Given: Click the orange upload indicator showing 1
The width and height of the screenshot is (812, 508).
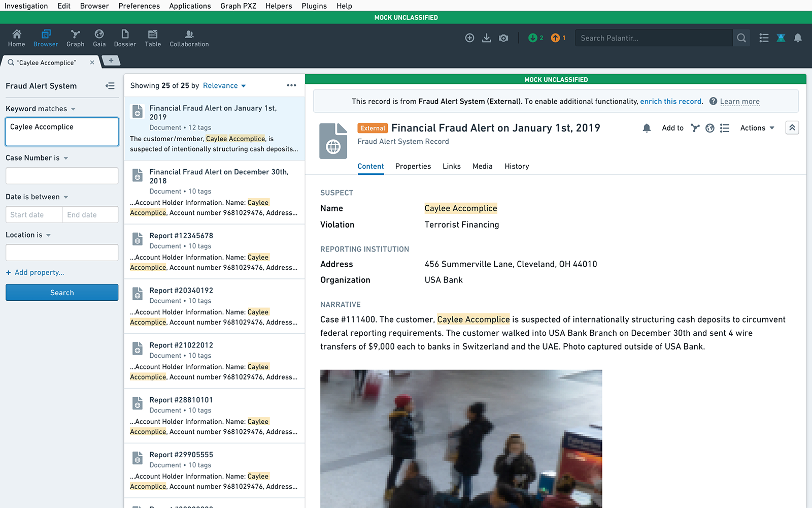Looking at the screenshot, I should click(558, 38).
